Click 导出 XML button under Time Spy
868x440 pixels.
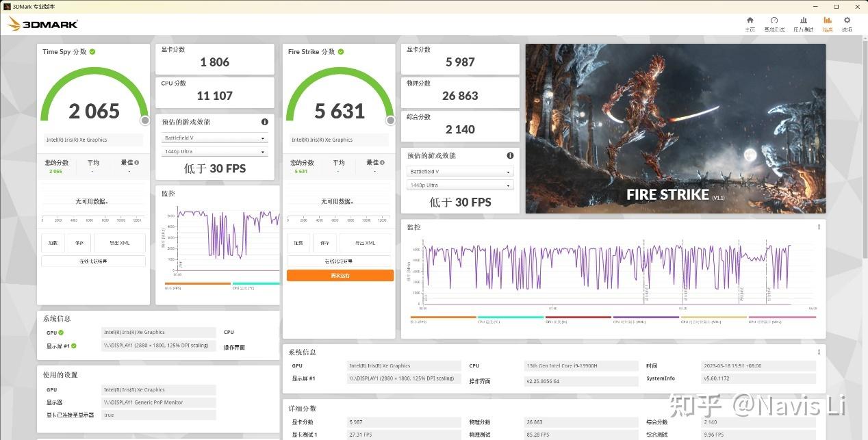[119, 243]
